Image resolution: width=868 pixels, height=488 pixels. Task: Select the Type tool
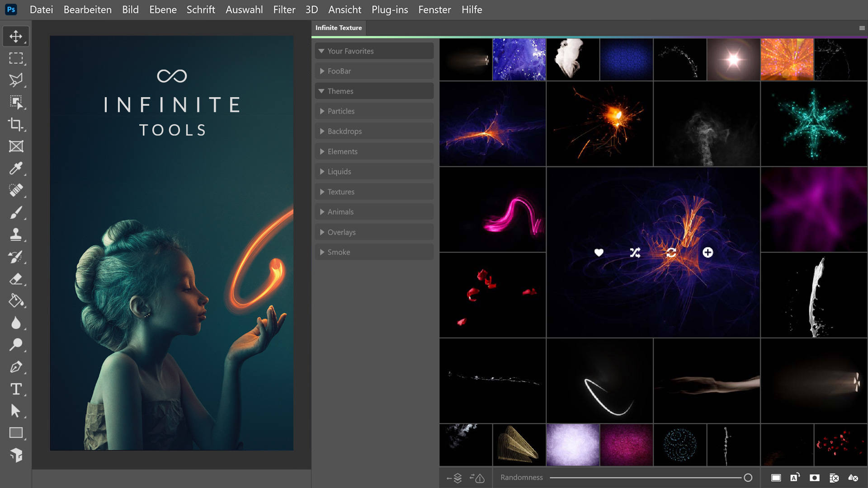16,389
